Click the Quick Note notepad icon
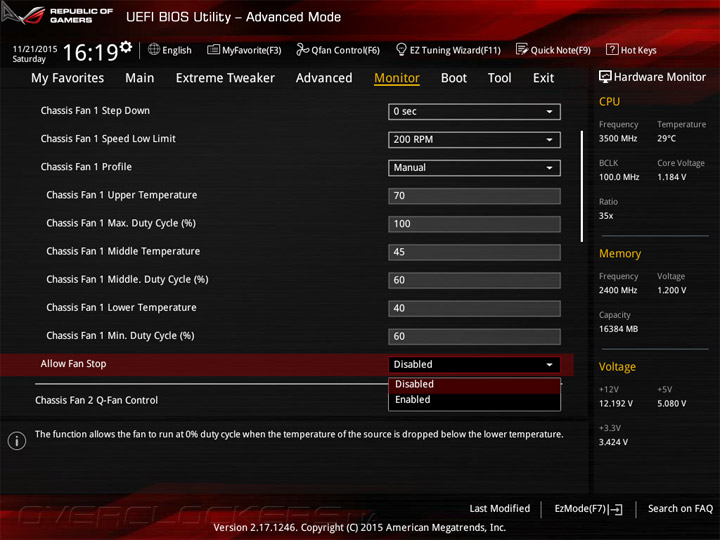This screenshot has width=720, height=540. [x=522, y=49]
